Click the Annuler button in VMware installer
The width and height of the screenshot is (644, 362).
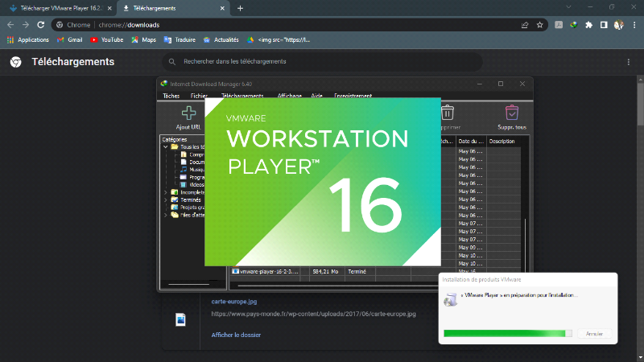click(595, 333)
